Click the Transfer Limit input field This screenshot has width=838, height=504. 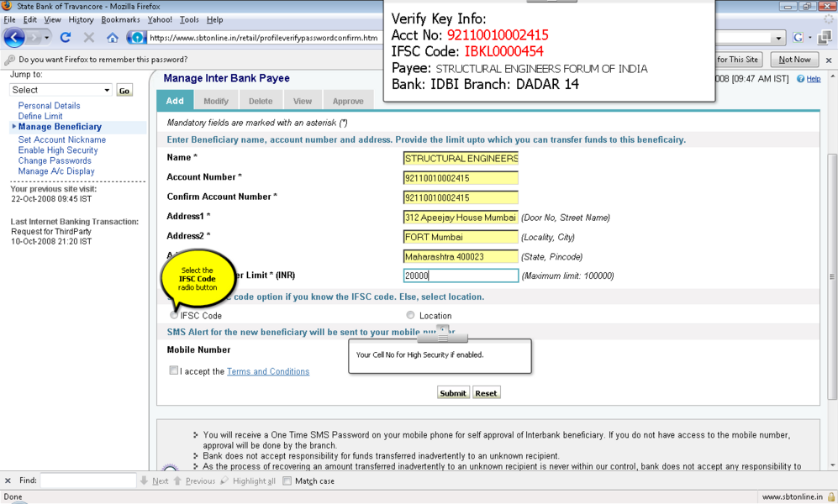coord(461,276)
